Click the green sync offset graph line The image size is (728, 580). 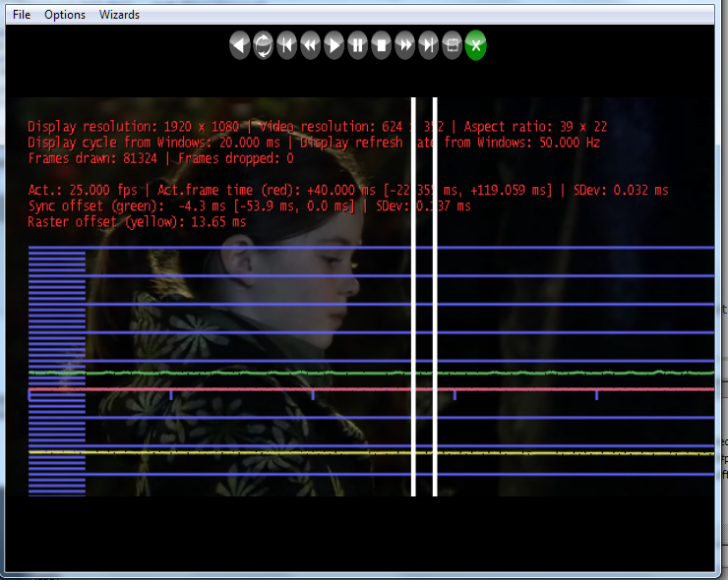(246, 373)
